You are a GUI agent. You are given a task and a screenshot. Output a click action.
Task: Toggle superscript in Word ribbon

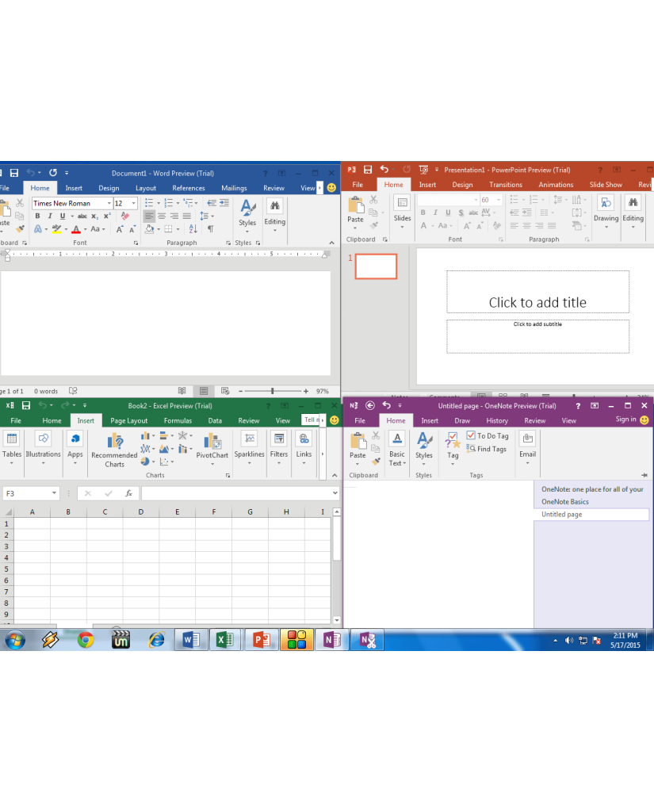(107, 216)
